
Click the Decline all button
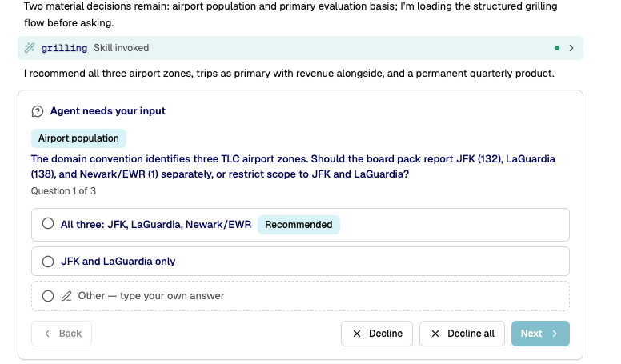click(462, 334)
